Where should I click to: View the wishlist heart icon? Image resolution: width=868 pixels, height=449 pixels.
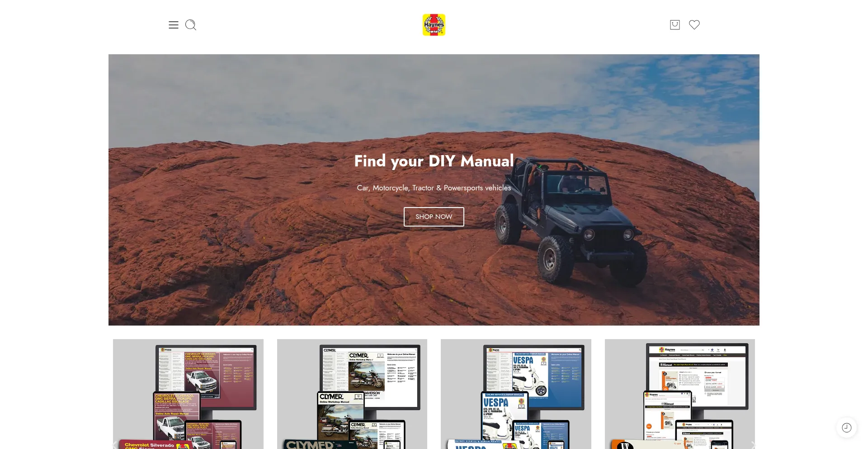(694, 25)
